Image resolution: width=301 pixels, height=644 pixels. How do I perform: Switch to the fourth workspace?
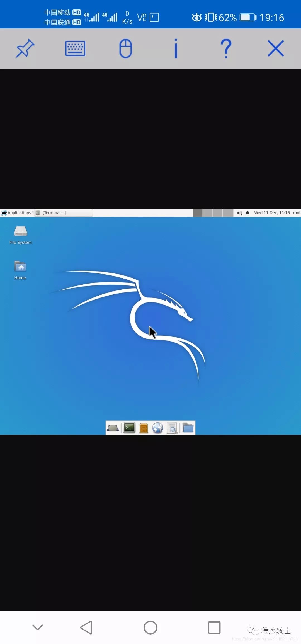(228, 213)
